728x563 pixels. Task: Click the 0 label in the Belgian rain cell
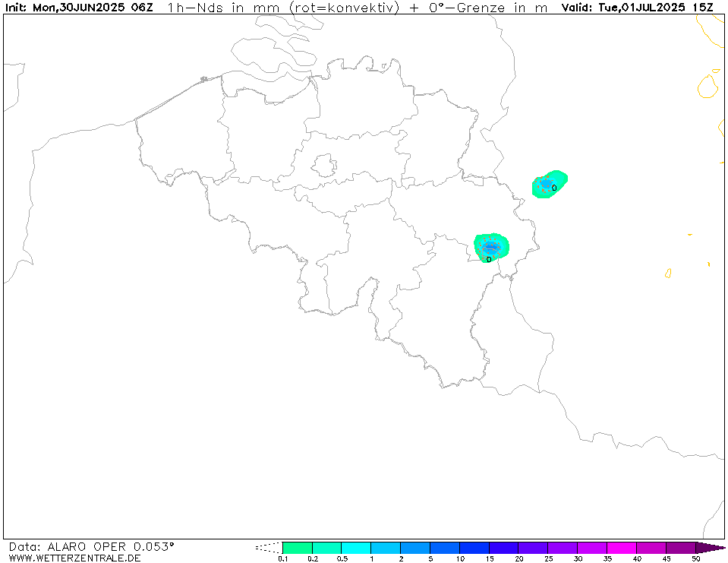pyautogui.click(x=489, y=260)
